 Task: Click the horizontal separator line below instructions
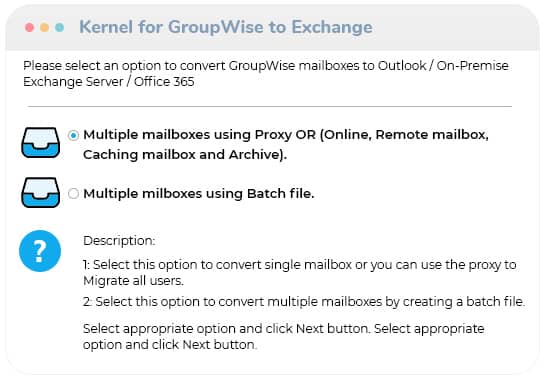tap(270, 106)
